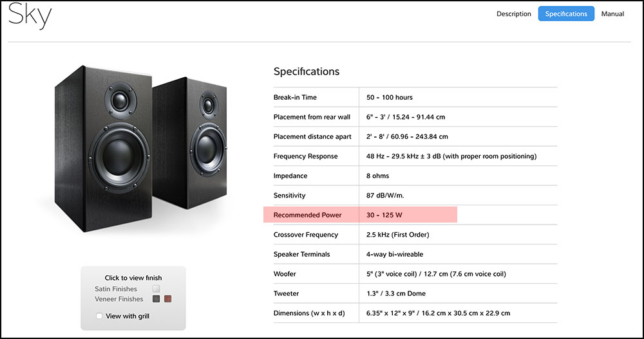Select the Specifications tab

(566, 14)
